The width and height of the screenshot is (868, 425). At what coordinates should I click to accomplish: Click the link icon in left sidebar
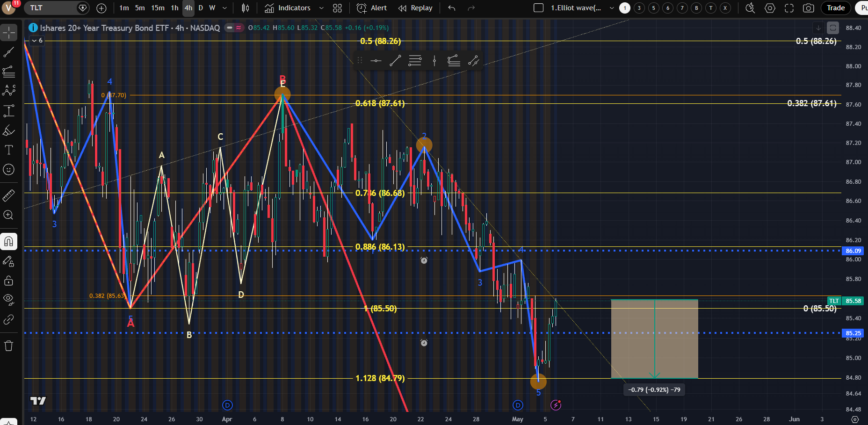click(9, 319)
